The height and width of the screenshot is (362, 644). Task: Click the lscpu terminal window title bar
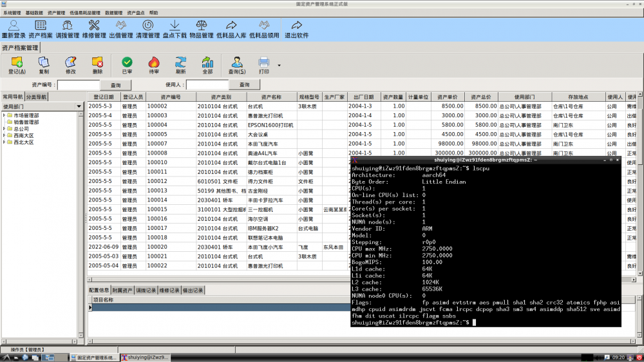coord(486,160)
